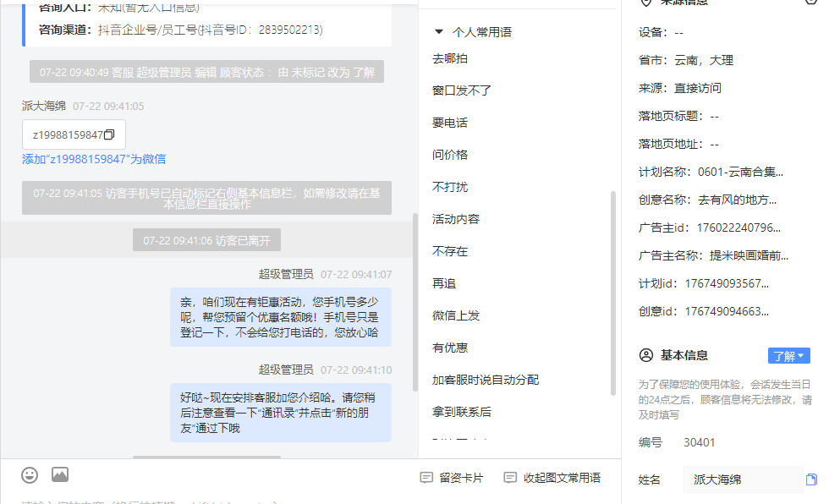Screen dimensions: 829x504
Task: Click the 访客已离开 system notice
Action: coord(206,241)
